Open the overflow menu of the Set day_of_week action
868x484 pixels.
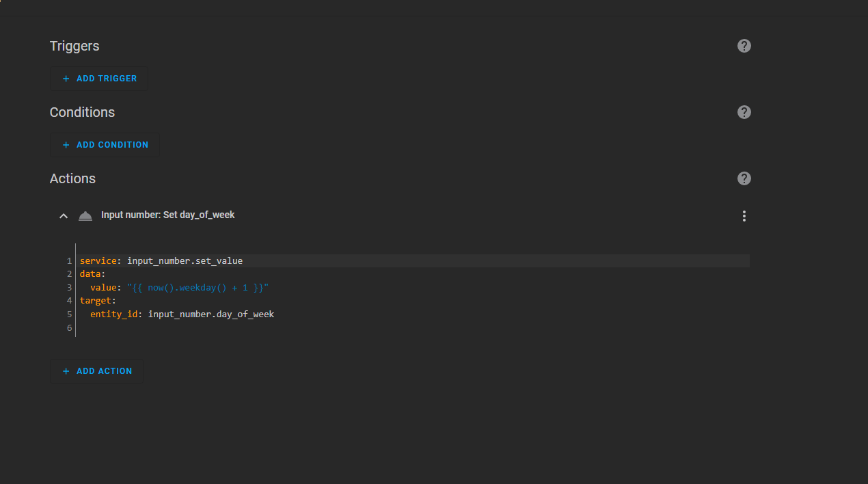coord(744,215)
